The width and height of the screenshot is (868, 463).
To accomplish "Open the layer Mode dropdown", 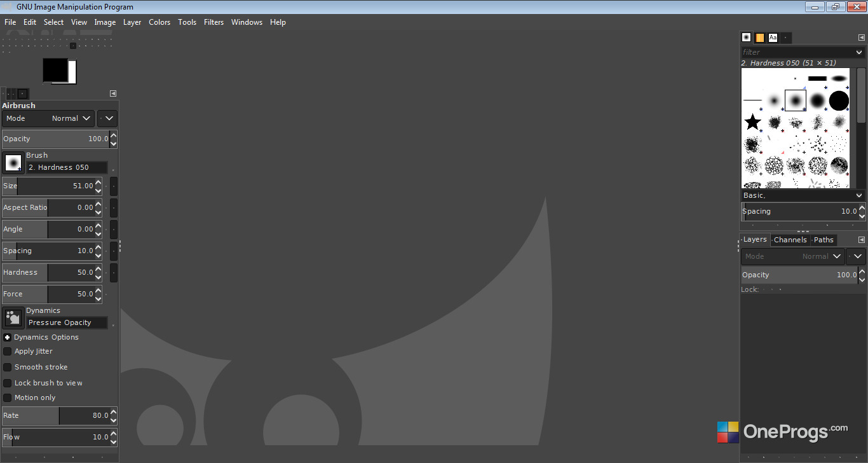I will click(792, 256).
